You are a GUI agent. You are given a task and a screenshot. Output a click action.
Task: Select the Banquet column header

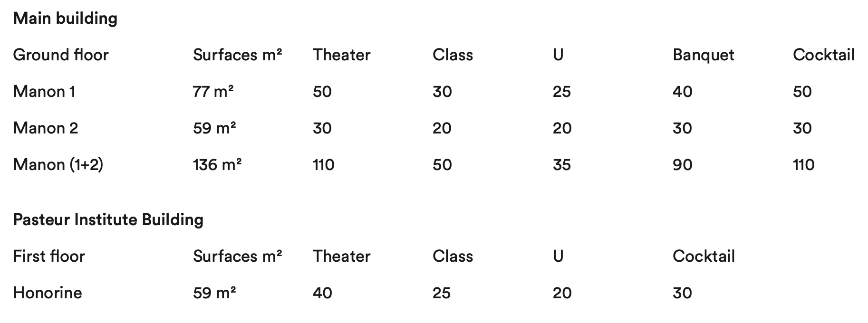click(703, 55)
